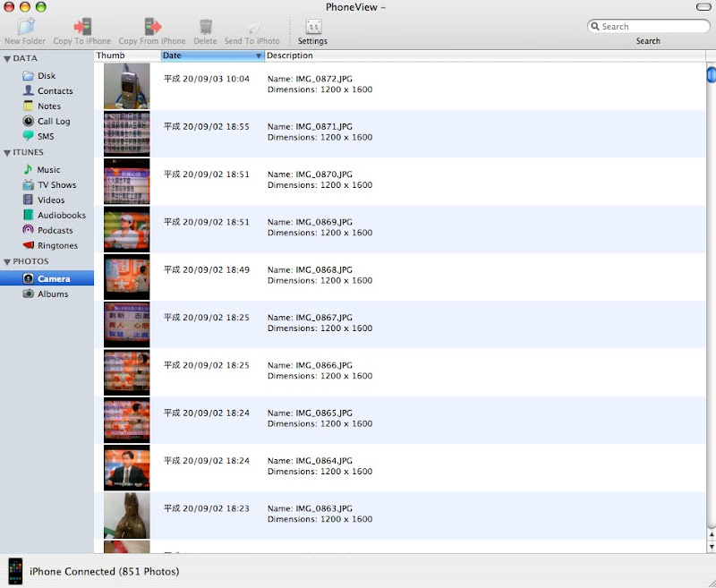Click the Copy To iPhone icon
Viewport: 716px width, 588px height.
tap(82, 27)
